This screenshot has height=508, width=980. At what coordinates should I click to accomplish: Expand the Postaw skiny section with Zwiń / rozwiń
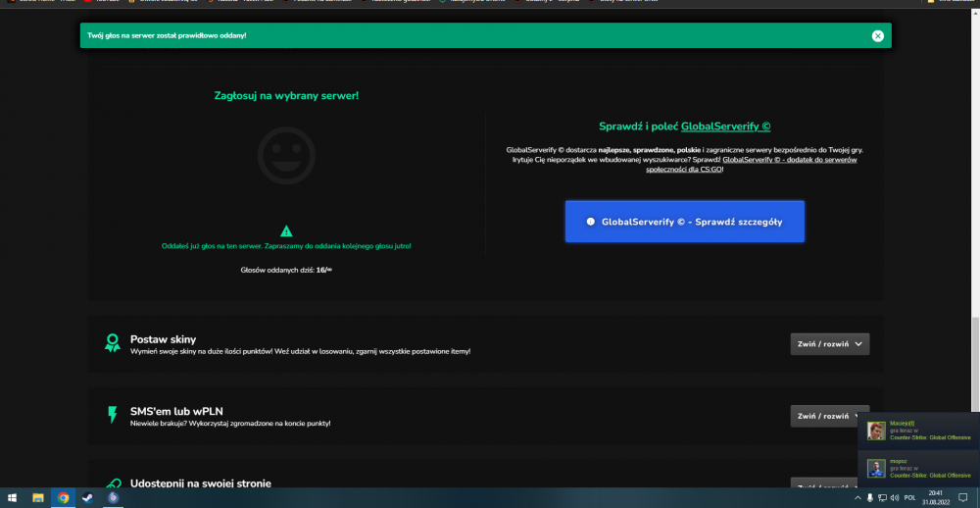[x=829, y=344]
